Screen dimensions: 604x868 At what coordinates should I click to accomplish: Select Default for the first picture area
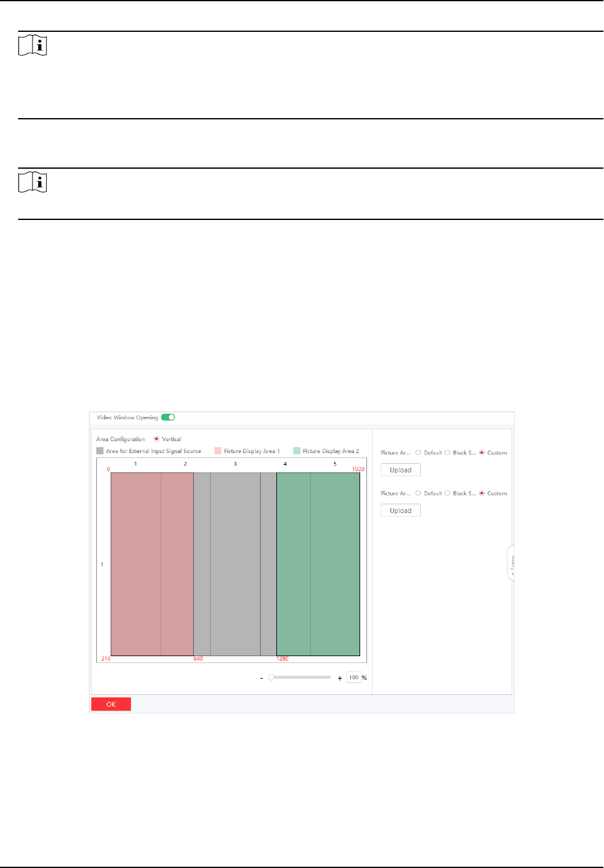coord(418,452)
